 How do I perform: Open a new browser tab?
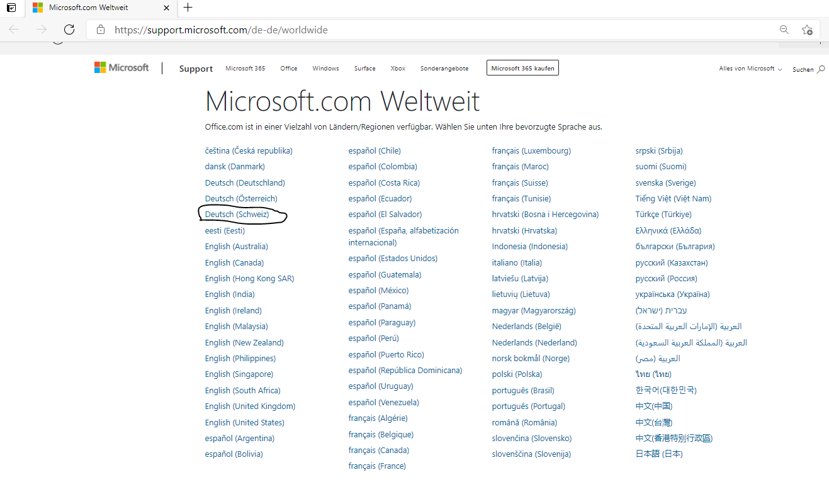coord(188,8)
